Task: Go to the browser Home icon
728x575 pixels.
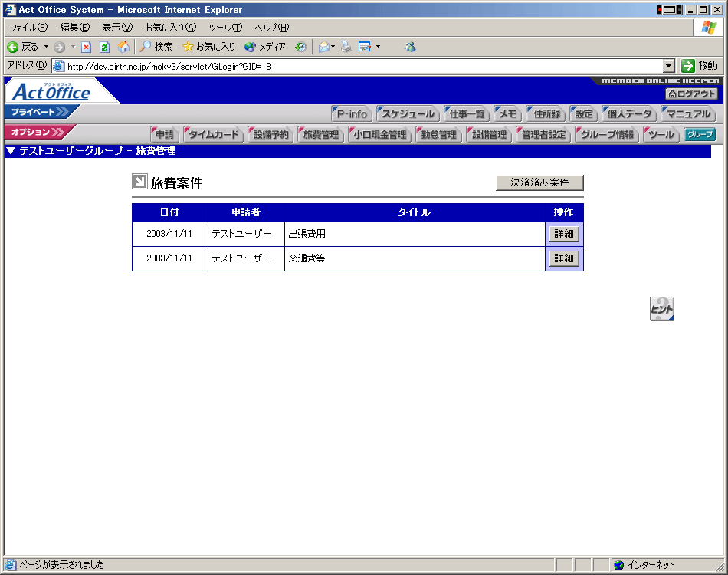Action: coord(123,47)
